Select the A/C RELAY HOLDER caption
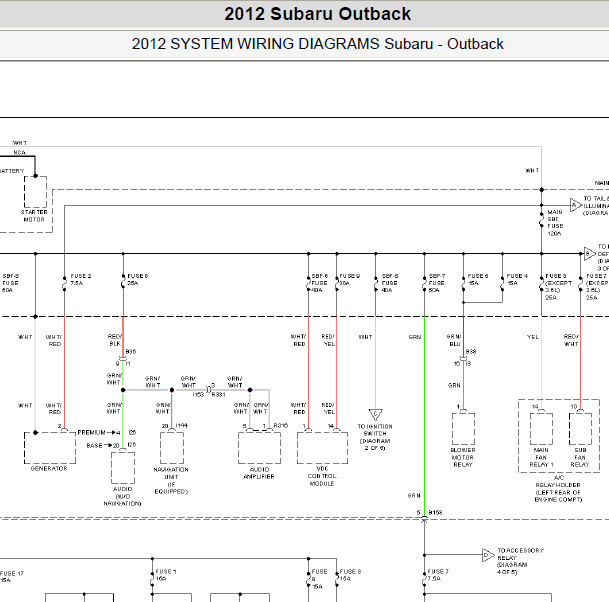Viewport: 609px width, 602px height. [559, 489]
